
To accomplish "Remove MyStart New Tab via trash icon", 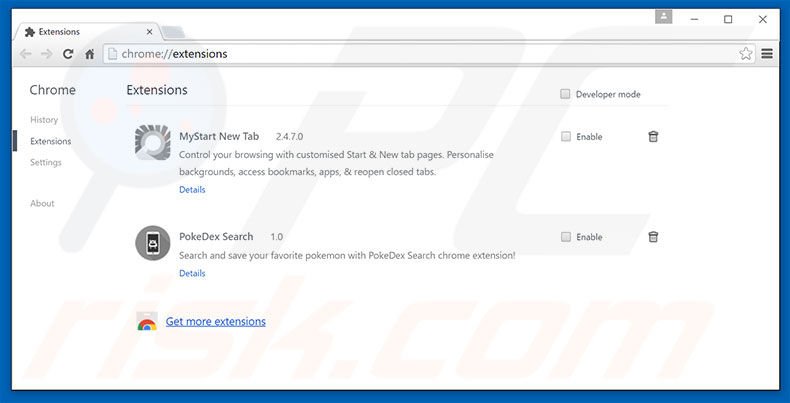I will coord(653,136).
